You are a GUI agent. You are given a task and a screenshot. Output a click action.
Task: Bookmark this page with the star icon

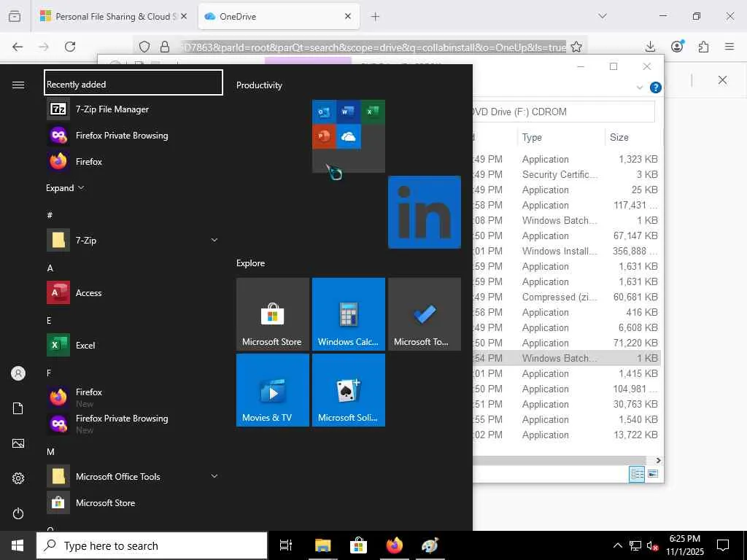tap(576, 47)
